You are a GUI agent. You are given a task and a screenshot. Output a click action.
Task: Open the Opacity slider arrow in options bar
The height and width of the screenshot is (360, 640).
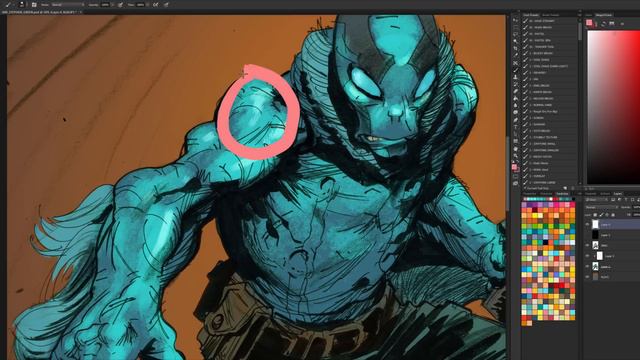tap(112, 4)
